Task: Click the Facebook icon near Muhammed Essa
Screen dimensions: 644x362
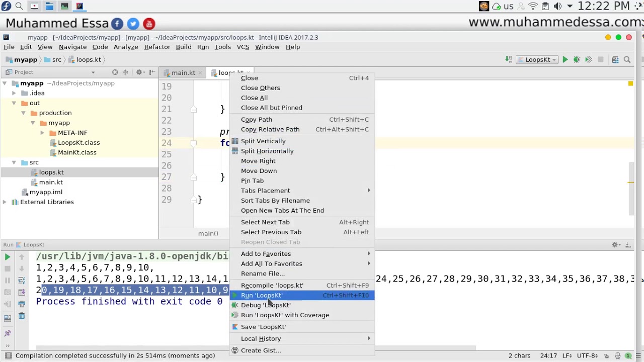Action: 117,24
